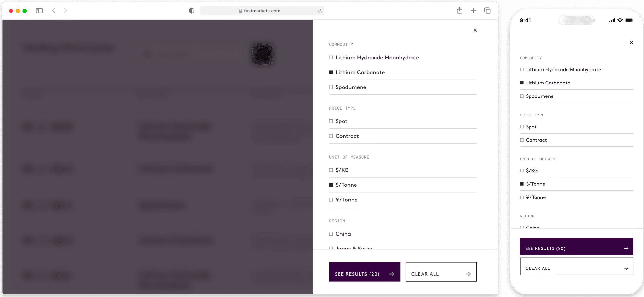
Task: Open a new tab with plus icon
Action: pos(473,11)
